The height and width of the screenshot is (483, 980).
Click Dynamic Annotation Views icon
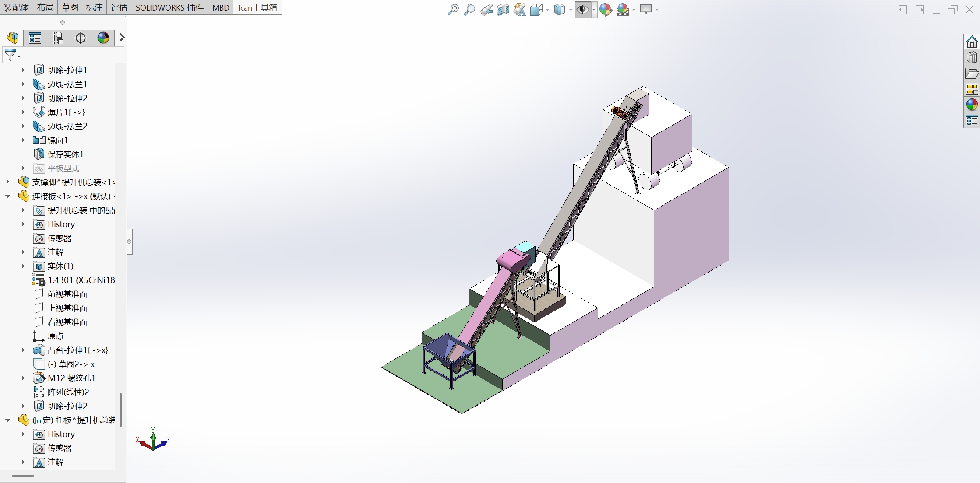point(520,10)
